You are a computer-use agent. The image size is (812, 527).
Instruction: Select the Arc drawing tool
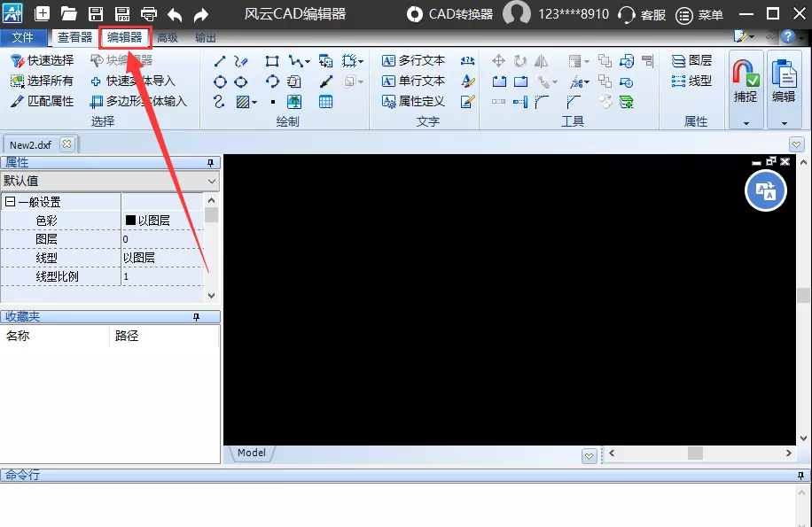[272, 81]
